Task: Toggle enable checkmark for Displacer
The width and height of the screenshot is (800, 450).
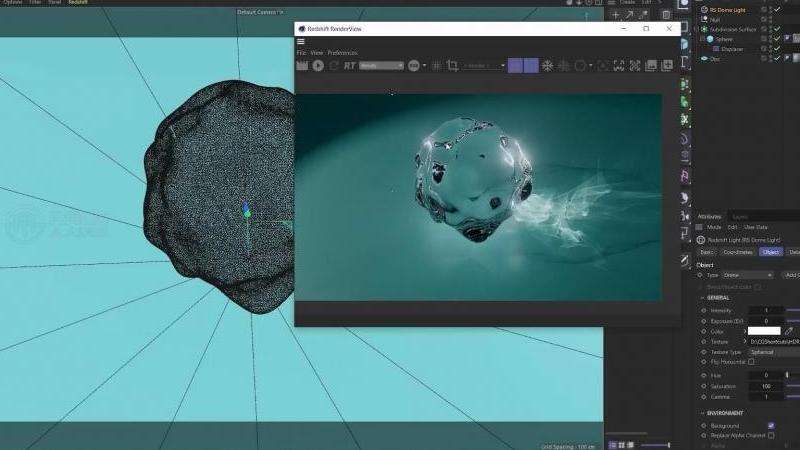Action: 777,49
